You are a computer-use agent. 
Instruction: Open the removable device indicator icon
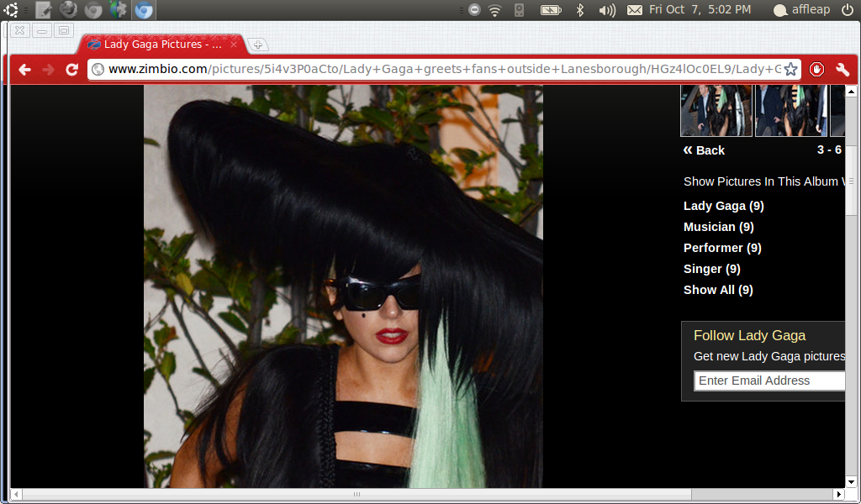pyautogui.click(x=519, y=10)
